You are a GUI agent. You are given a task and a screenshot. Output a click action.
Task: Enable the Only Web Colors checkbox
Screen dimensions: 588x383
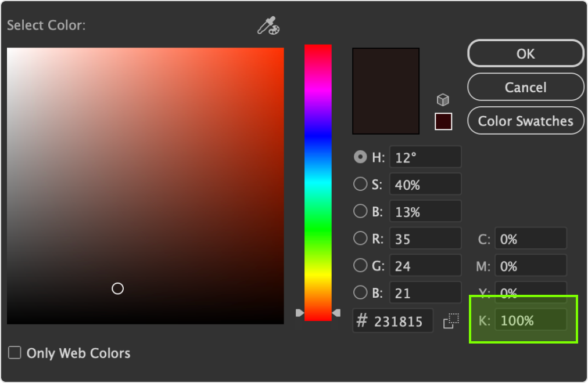(x=15, y=353)
